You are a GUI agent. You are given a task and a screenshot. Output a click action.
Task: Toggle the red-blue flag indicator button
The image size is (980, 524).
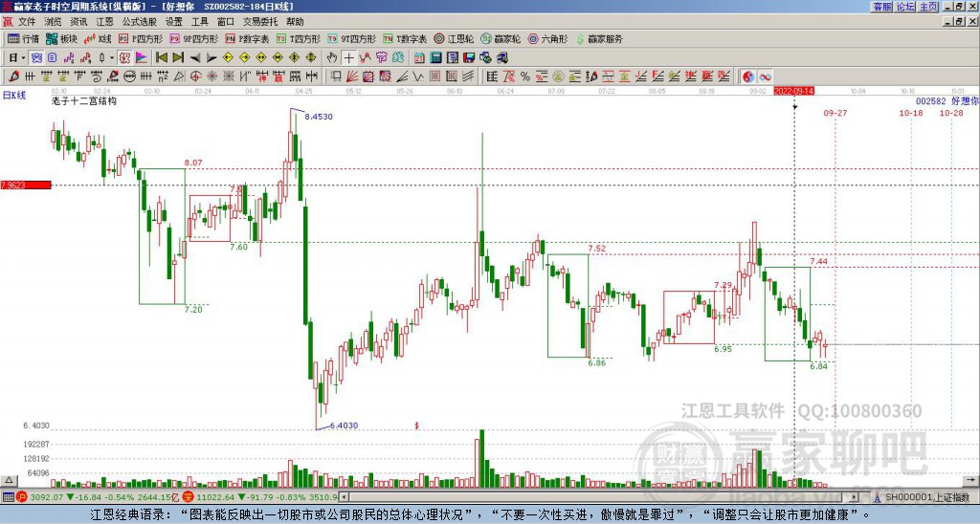(x=142, y=58)
